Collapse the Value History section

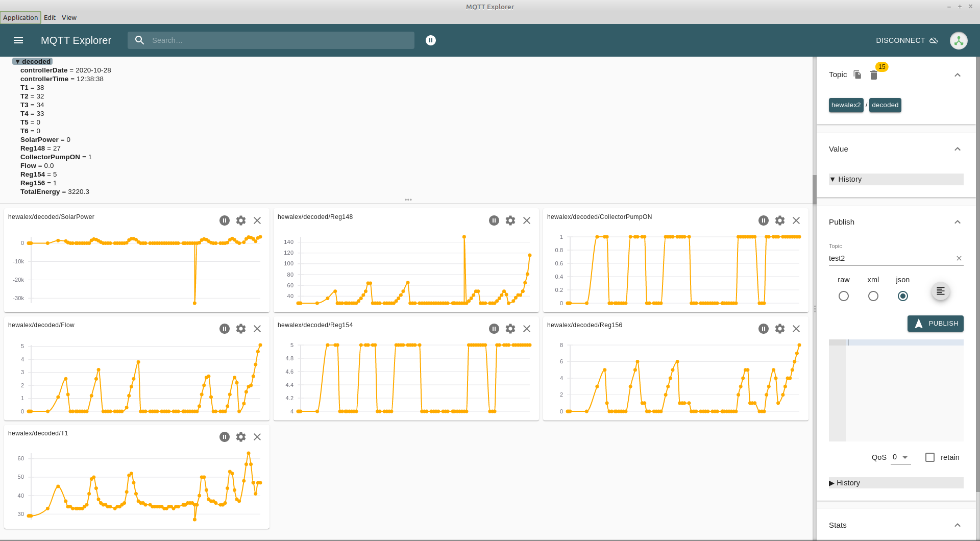click(896, 179)
